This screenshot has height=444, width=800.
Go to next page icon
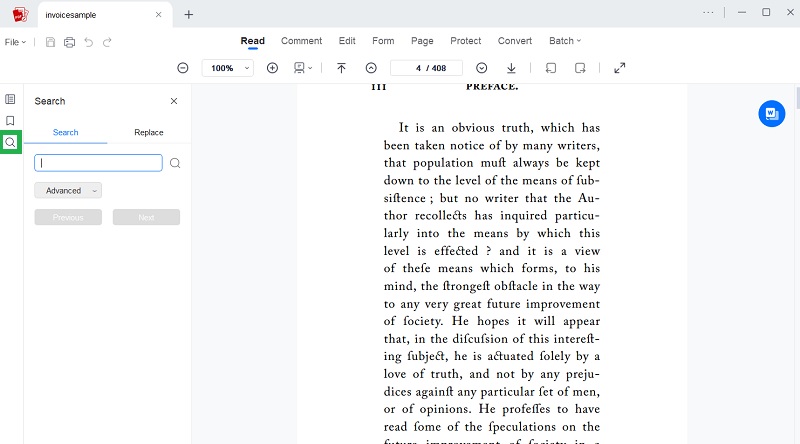[x=482, y=68]
